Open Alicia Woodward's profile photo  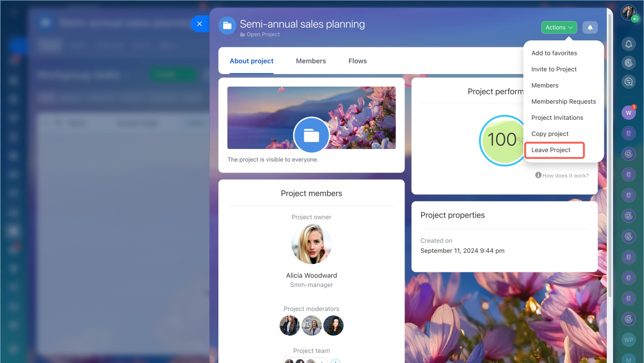coord(311,244)
